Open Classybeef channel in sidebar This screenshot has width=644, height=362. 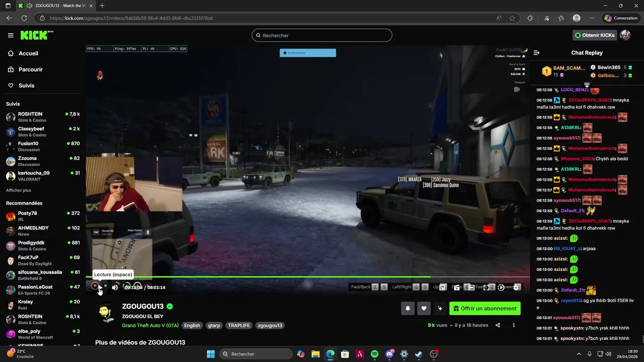[x=43, y=132]
